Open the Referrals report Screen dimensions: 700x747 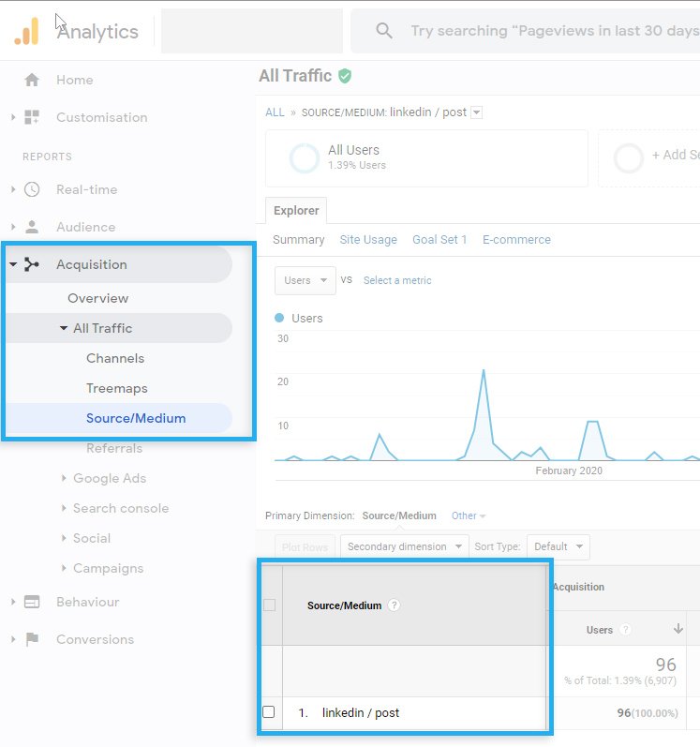point(114,448)
